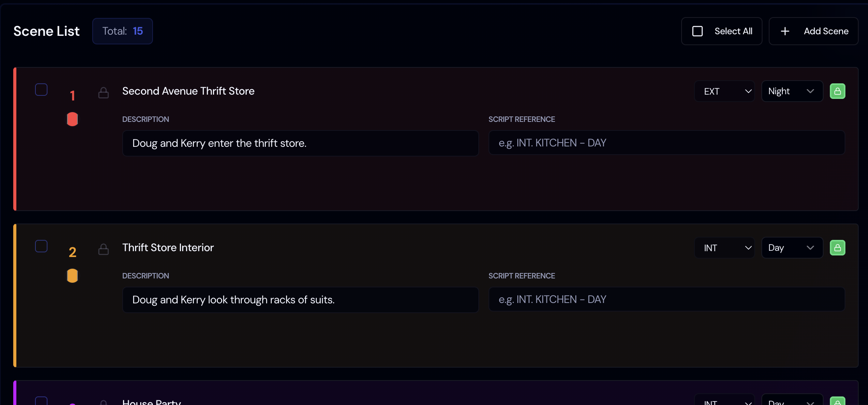Toggle the green lock button on scene 2

[838, 248]
